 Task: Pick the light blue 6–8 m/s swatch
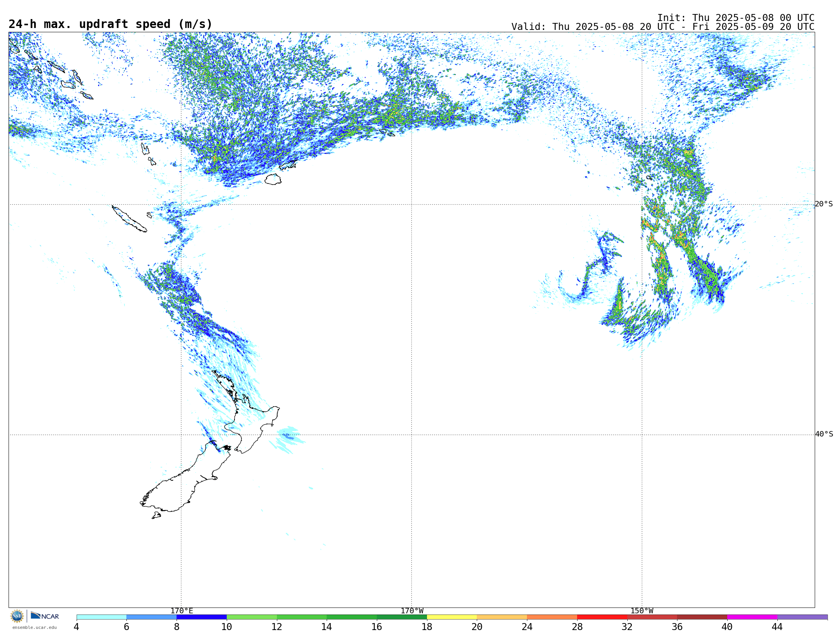click(x=152, y=617)
